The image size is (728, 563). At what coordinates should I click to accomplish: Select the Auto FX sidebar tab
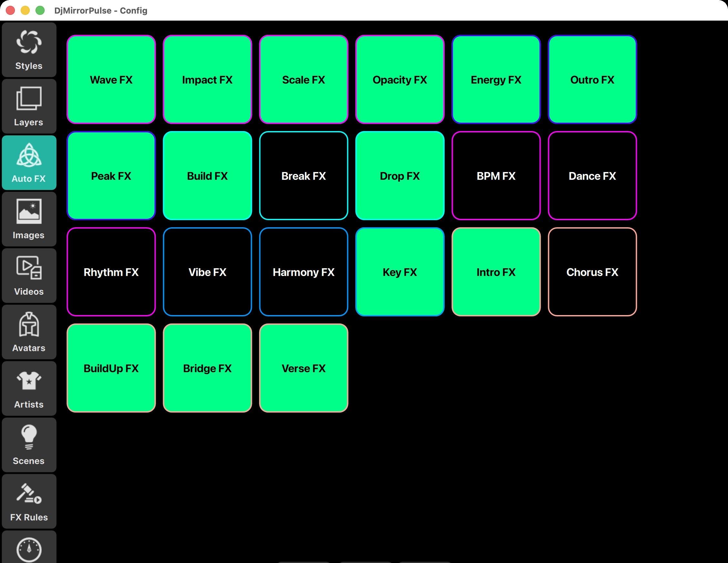tap(29, 163)
